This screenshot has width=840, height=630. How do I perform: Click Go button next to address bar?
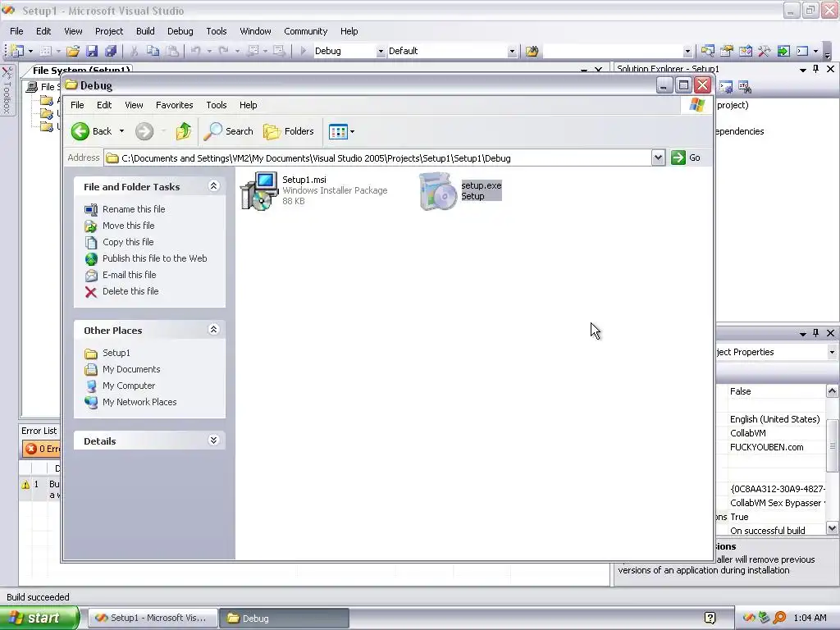[686, 157]
